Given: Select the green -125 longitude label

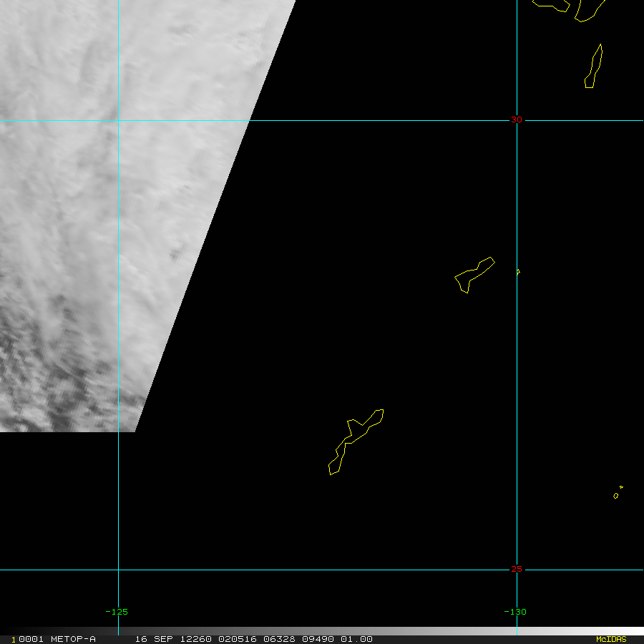Looking at the screenshot, I should 117,612.
